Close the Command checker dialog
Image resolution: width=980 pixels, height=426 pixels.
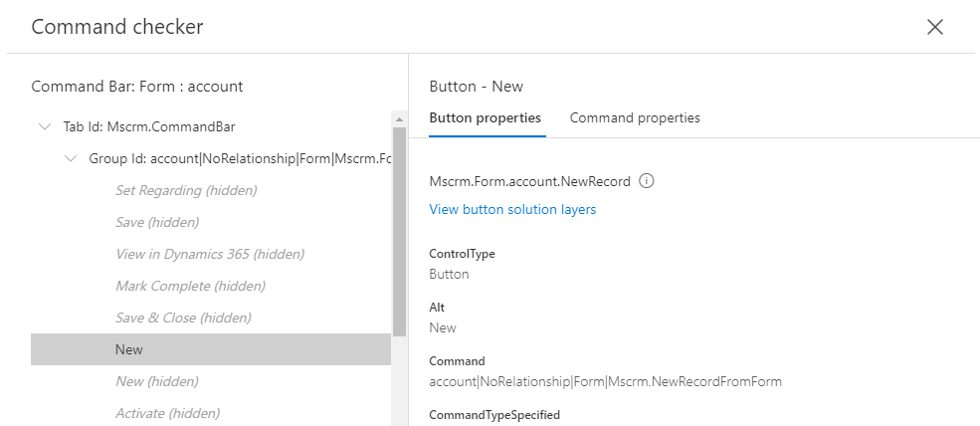[x=934, y=27]
